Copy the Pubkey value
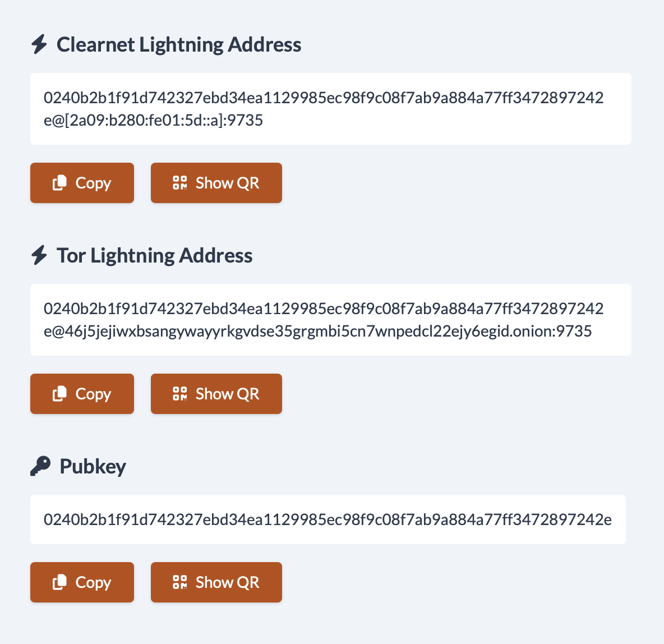Image resolution: width=664 pixels, height=644 pixels. click(82, 582)
